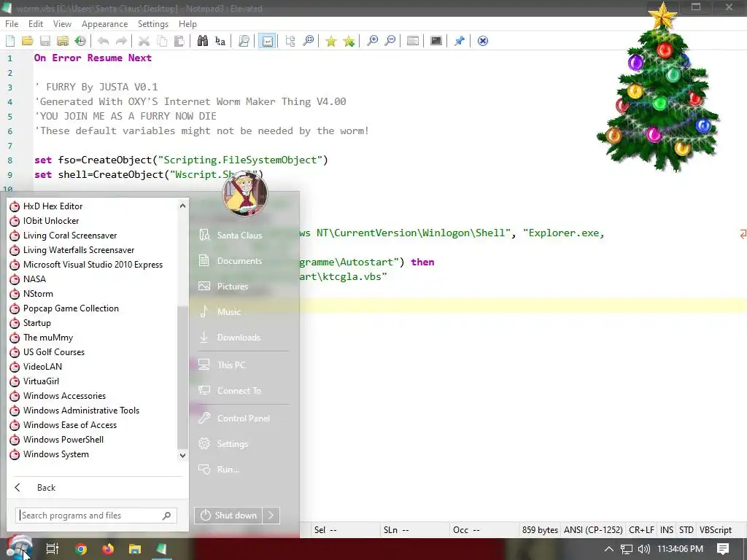This screenshot has width=747, height=560.
Task: Open Find with the binoculars icon
Action: pyautogui.click(x=203, y=41)
